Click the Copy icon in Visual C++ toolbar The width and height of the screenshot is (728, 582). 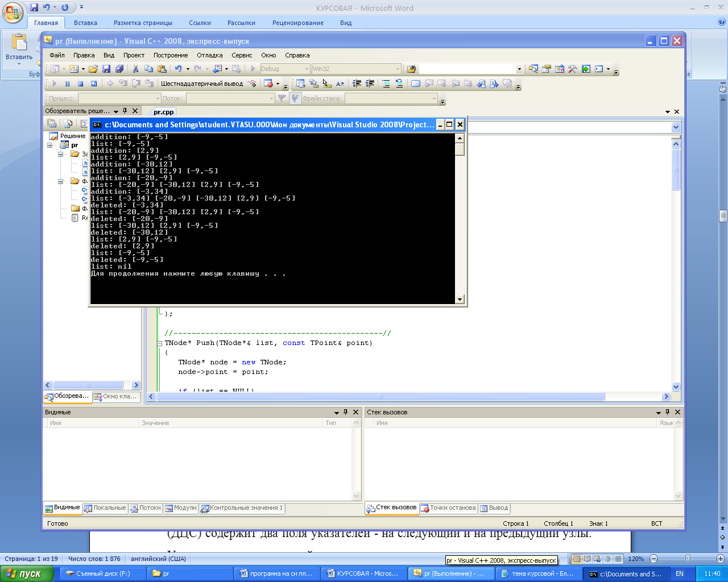click(x=148, y=69)
